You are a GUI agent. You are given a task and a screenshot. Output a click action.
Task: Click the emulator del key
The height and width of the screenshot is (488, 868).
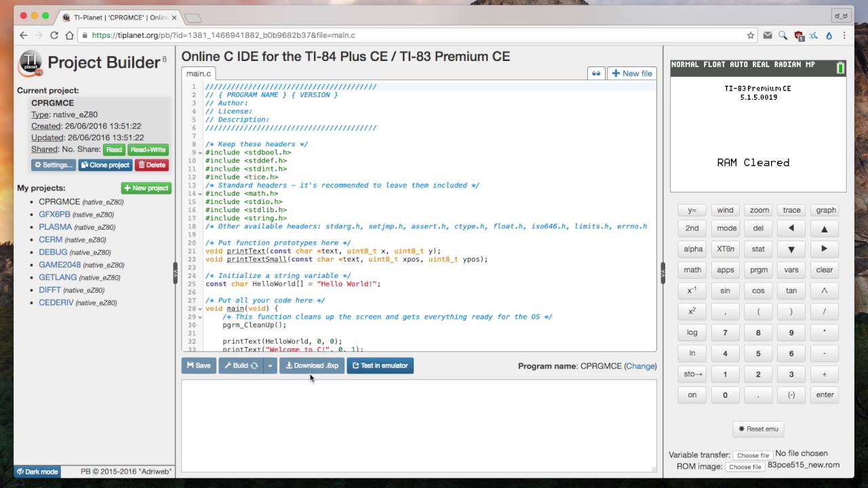(x=759, y=228)
